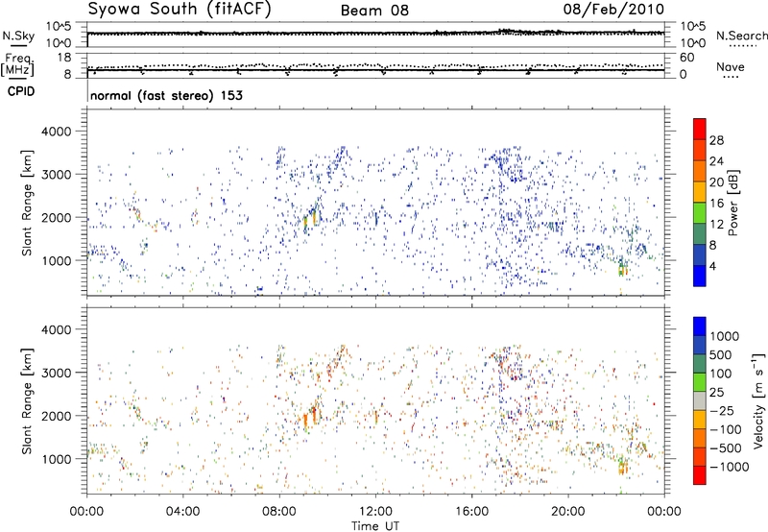Click the date '08/Feb/2010'

(613, 9)
